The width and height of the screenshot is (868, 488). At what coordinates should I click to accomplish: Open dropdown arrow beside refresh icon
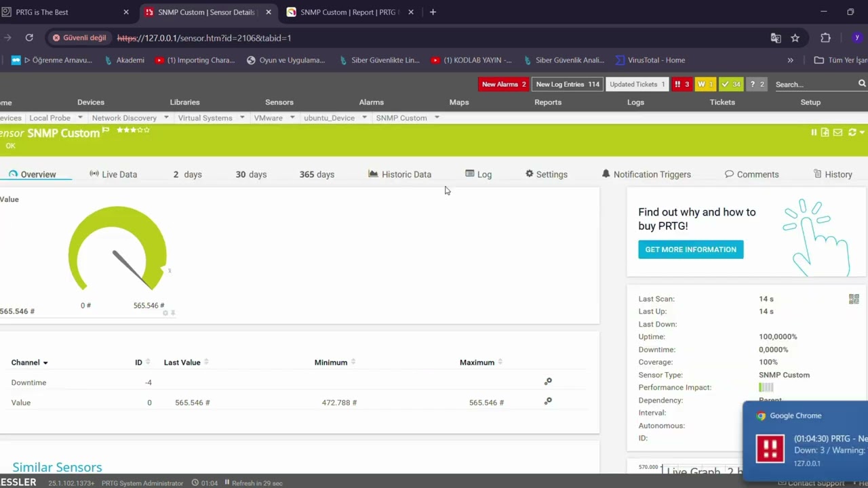tap(862, 133)
